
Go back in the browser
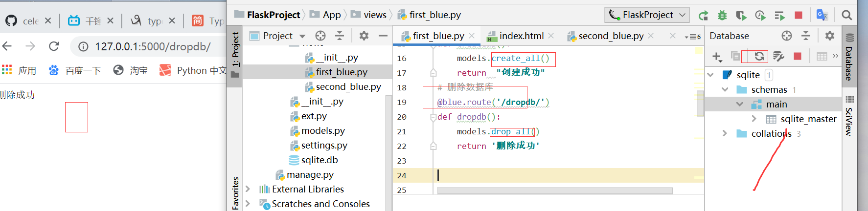tap(7, 46)
